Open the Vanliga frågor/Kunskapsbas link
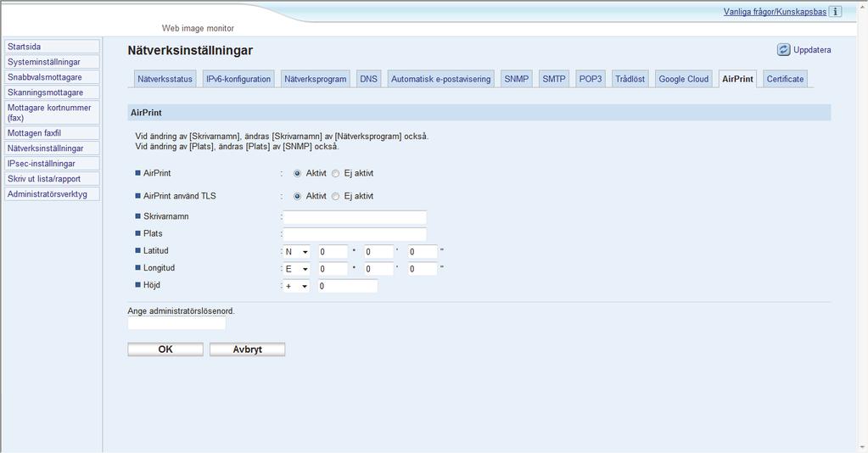Image resolution: width=868 pixels, height=453 pixels. click(x=775, y=12)
